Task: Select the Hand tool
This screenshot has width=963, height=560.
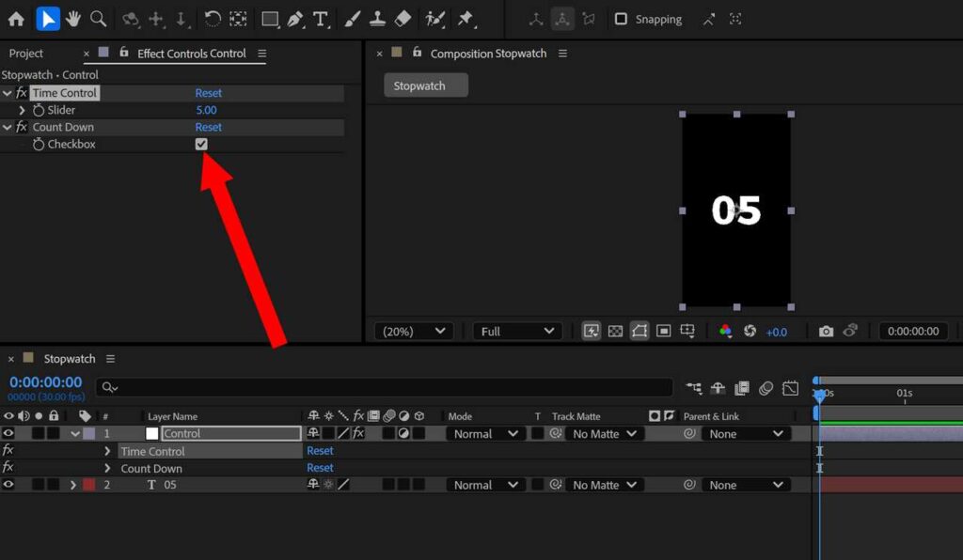Action: (73, 19)
